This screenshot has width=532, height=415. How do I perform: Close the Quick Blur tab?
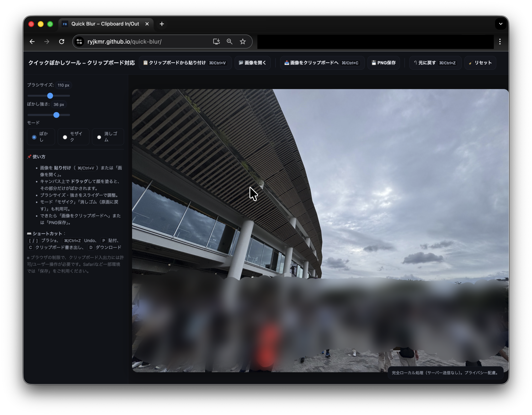click(x=147, y=24)
